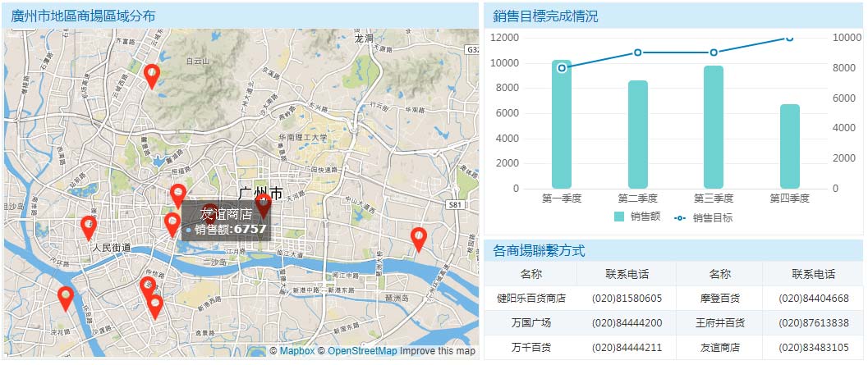Select the 健阳乐百货商店 table cell
Image resolution: width=868 pixels, height=365 pixels.
point(530,299)
